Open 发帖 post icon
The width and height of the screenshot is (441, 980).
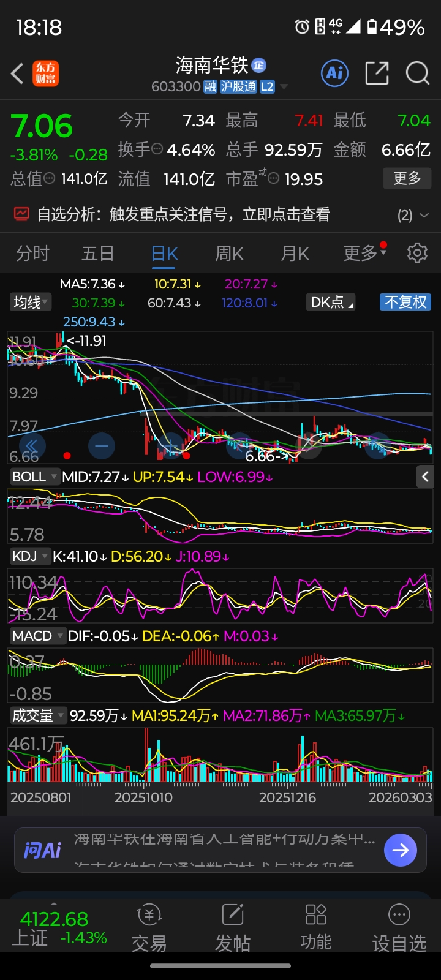click(x=233, y=928)
